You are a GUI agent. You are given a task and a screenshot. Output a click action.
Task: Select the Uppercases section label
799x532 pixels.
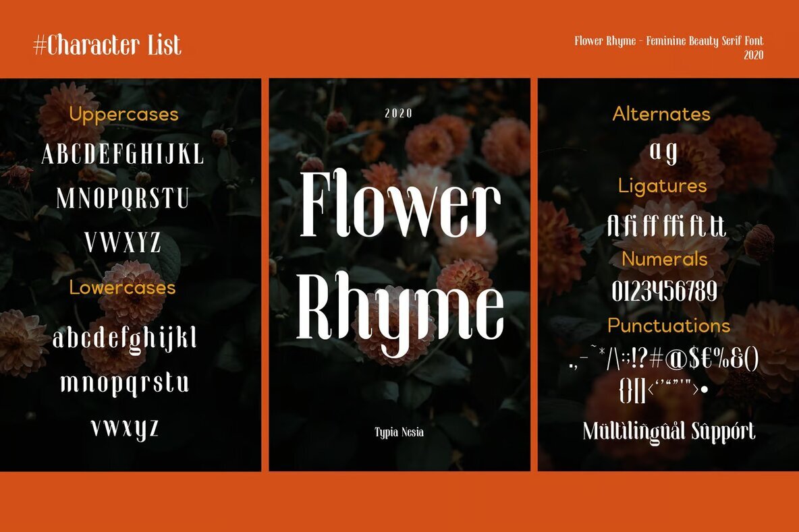coord(123,115)
